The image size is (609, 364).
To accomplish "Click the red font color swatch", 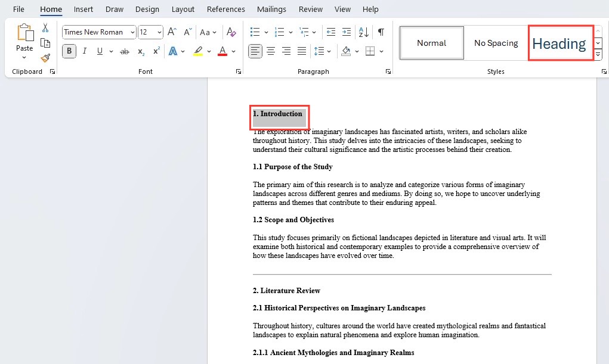I will tap(222, 51).
